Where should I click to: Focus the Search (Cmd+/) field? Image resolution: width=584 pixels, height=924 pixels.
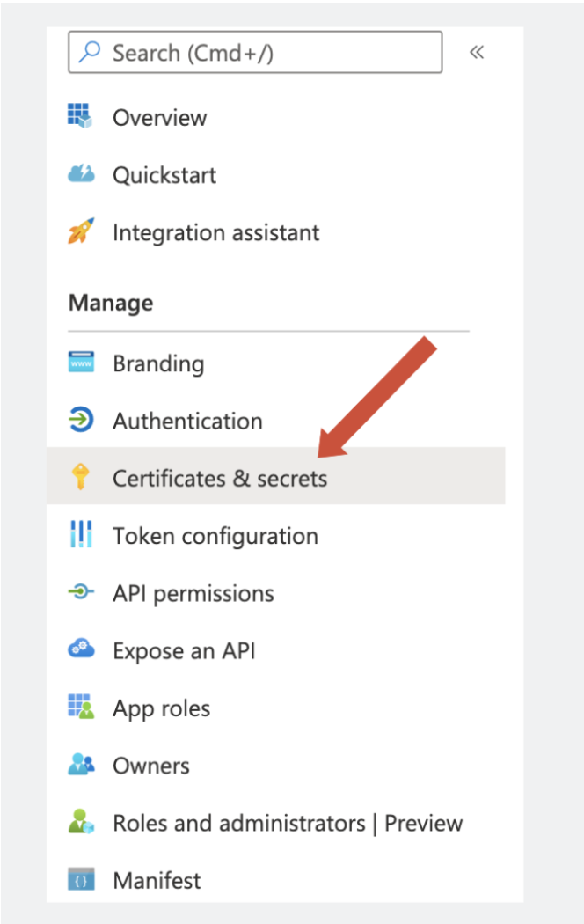pos(255,53)
